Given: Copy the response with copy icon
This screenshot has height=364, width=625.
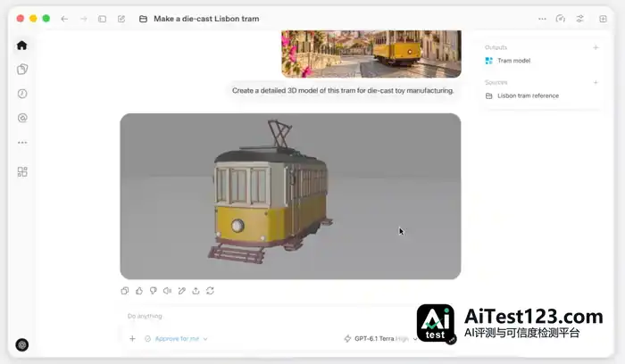Looking at the screenshot, I should pyautogui.click(x=125, y=291).
